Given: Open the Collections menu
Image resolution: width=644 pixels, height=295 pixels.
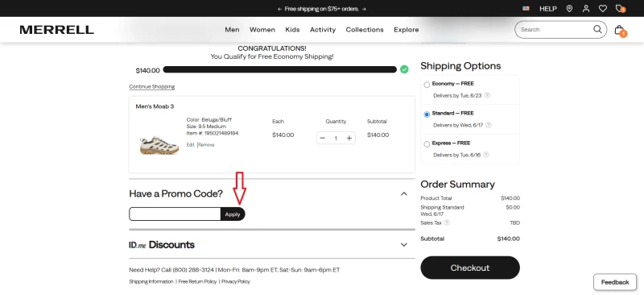Looking at the screenshot, I should tap(365, 30).
